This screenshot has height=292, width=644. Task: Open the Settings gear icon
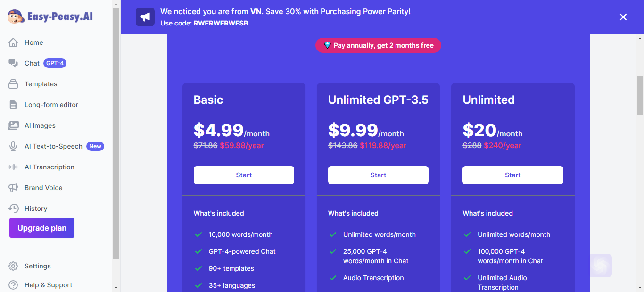(x=13, y=266)
